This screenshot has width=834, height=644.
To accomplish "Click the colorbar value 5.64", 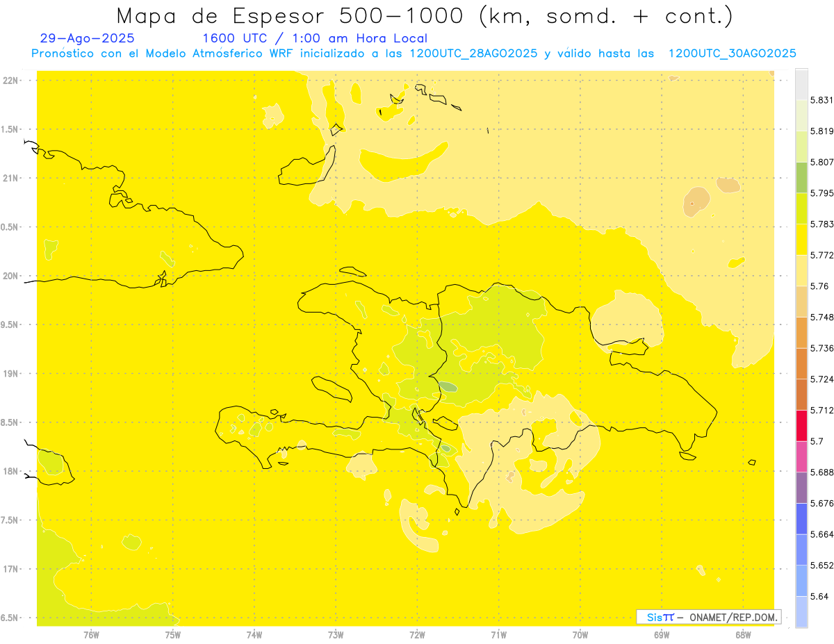I will click(819, 596).
